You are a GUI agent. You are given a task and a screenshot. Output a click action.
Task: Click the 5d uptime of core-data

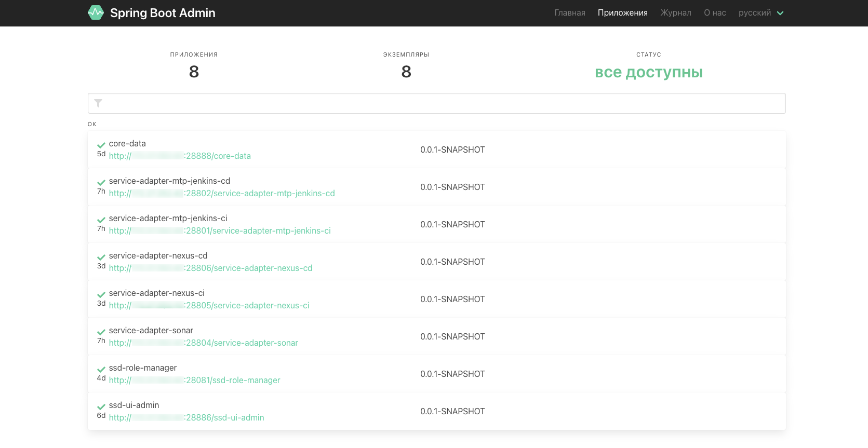point(101,154)
